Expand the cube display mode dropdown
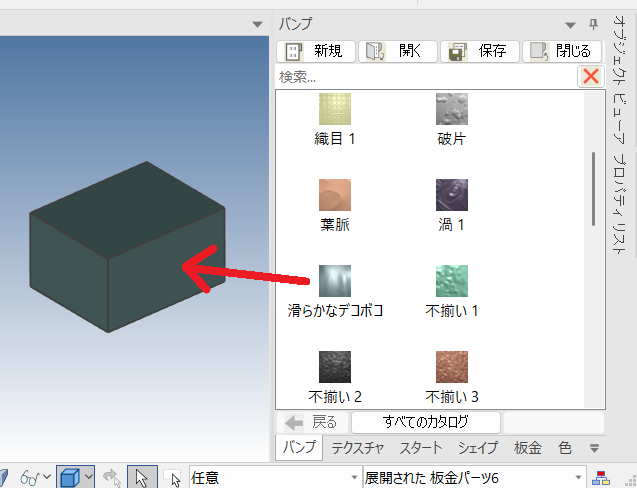The width and height of the screenshot is (637, 488). (x=88, y=477)
